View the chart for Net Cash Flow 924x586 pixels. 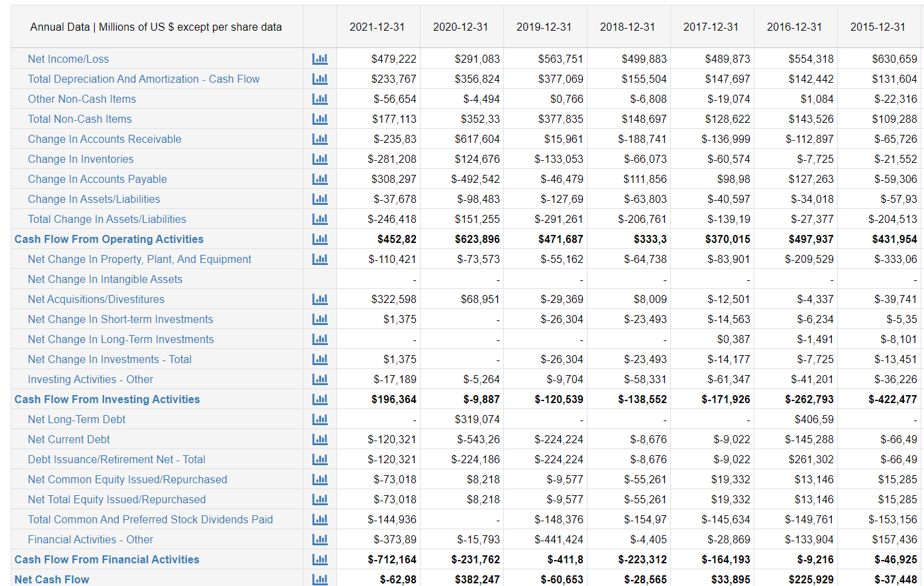(320, 579)
